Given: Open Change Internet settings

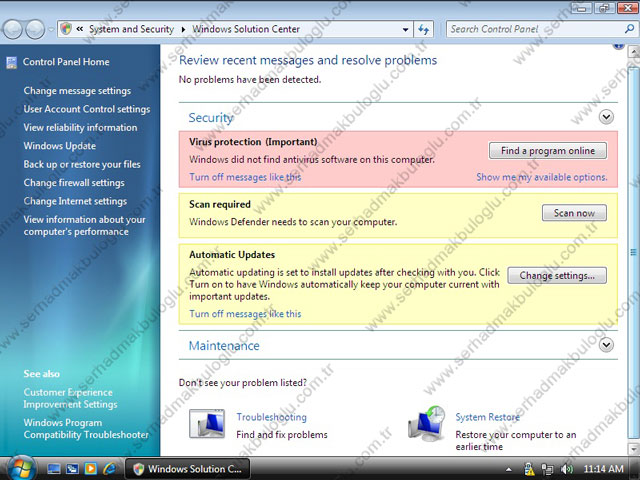Looking at the screenshot, I should [x=75, y=201].
